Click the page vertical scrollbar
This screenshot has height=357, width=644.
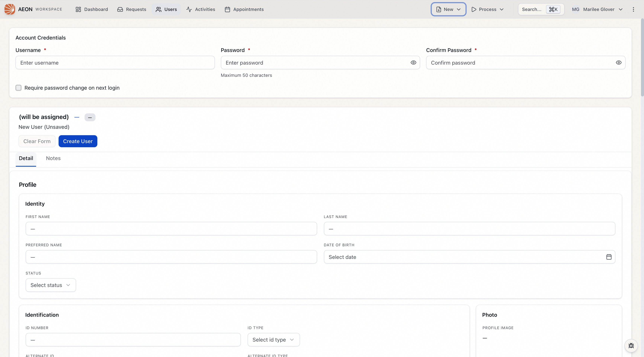pyautogui.click(x=642, y=57)
